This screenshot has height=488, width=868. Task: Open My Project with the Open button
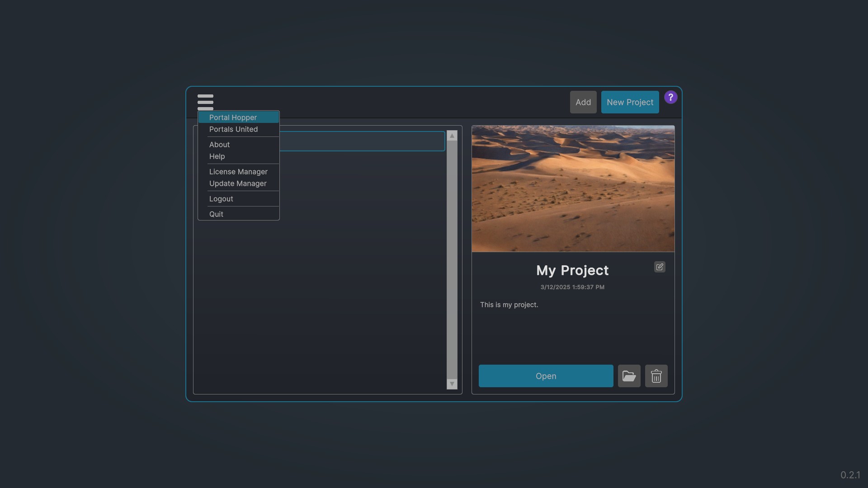point(546,375)
